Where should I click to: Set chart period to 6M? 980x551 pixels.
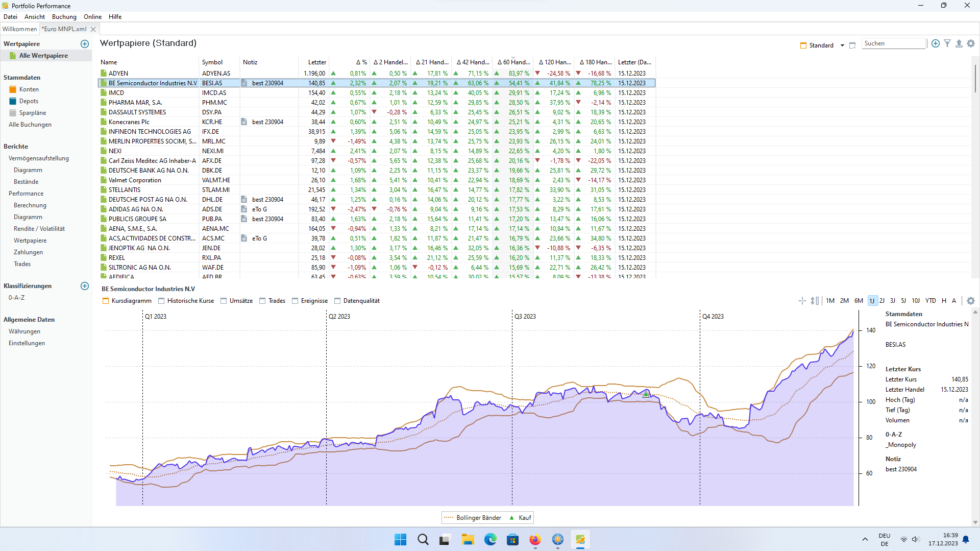click(x=859, y=301)
